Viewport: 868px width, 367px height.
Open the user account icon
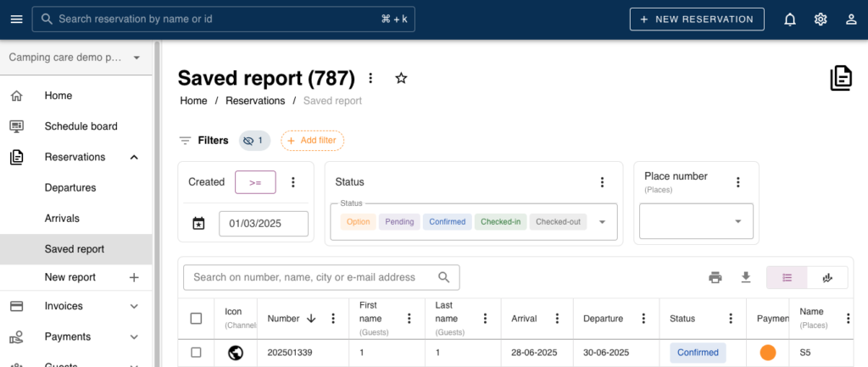[851, 19]
